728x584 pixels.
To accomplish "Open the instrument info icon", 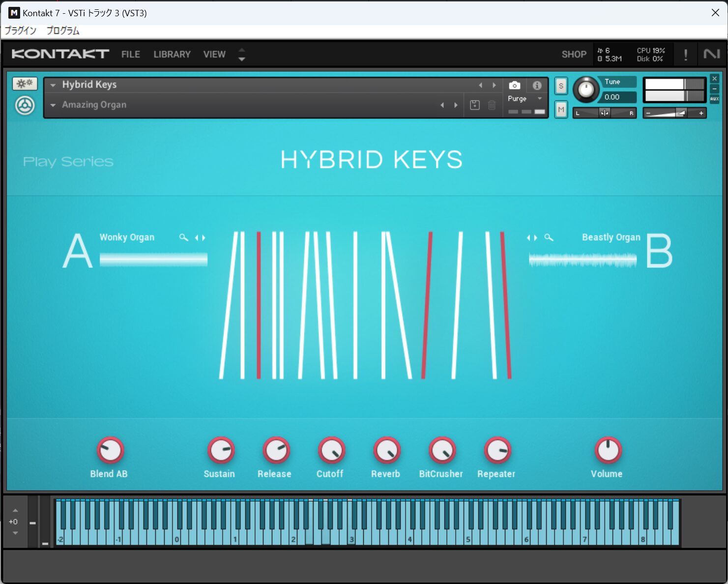I will 537,85.
